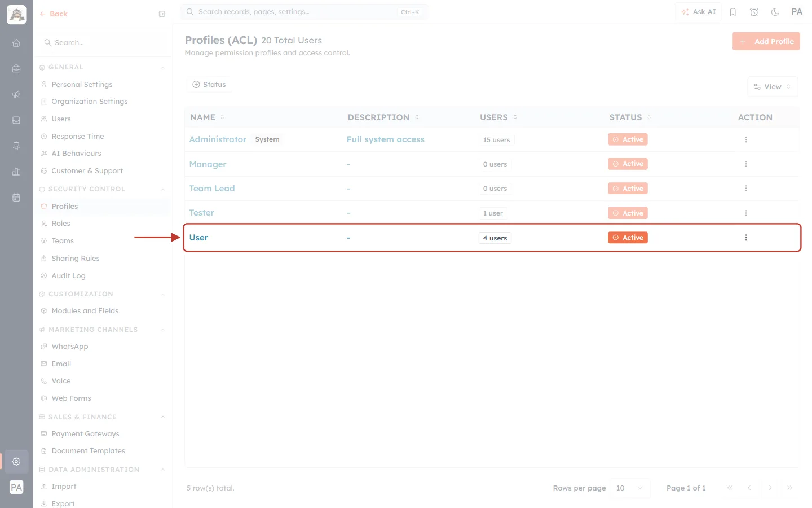Viewport: 812px width, 508px height.
Task: Open Sharing Rules in settings sidebar
Action: point(76,259)
